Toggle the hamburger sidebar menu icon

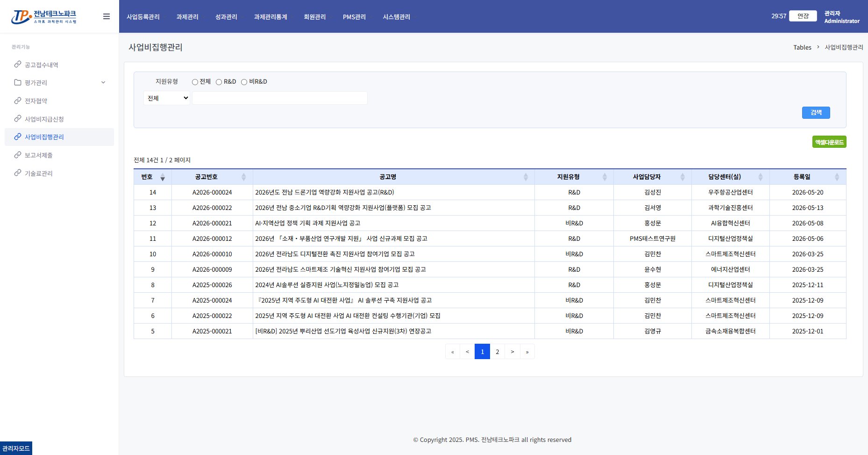coord(107,16)
